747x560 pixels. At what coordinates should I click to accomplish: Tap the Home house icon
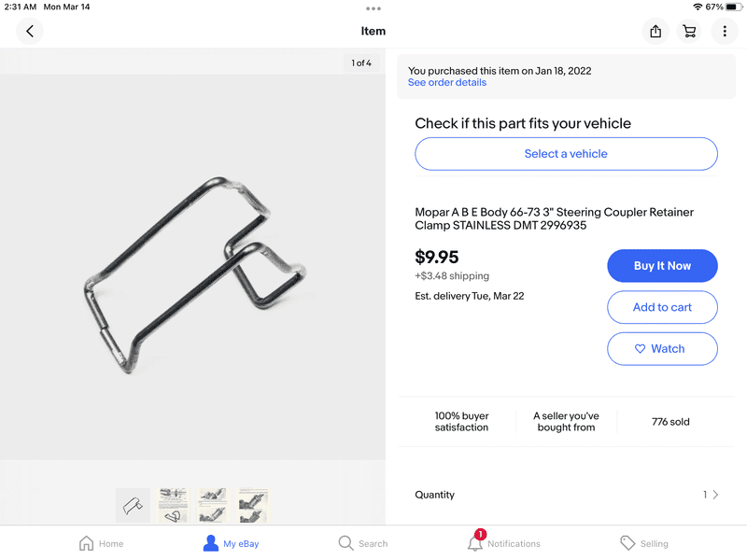(87, 543)
